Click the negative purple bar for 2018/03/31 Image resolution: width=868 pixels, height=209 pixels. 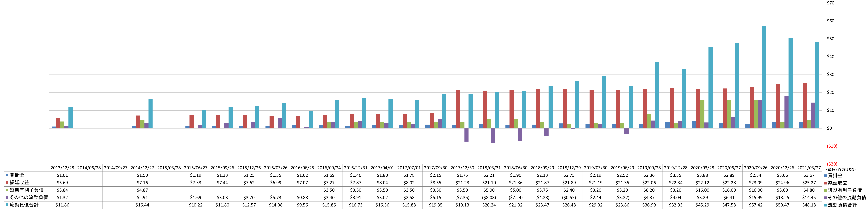click(493, 135)
